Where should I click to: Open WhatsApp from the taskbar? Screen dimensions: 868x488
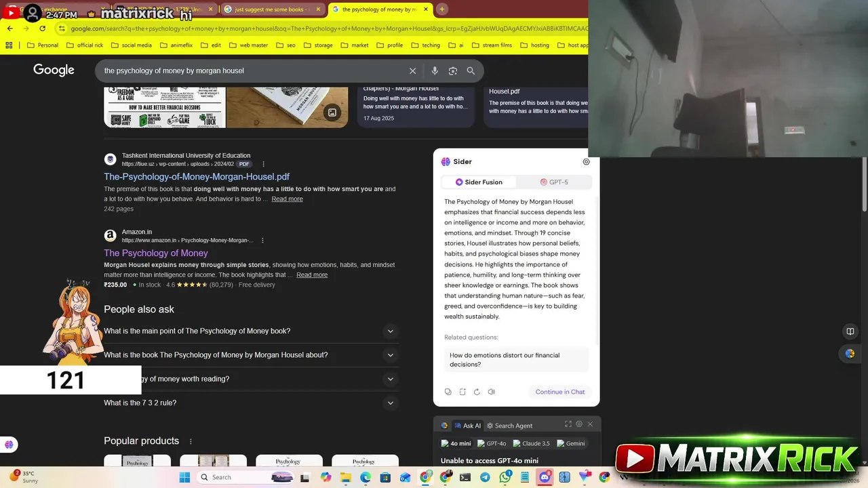click(505, 477)
